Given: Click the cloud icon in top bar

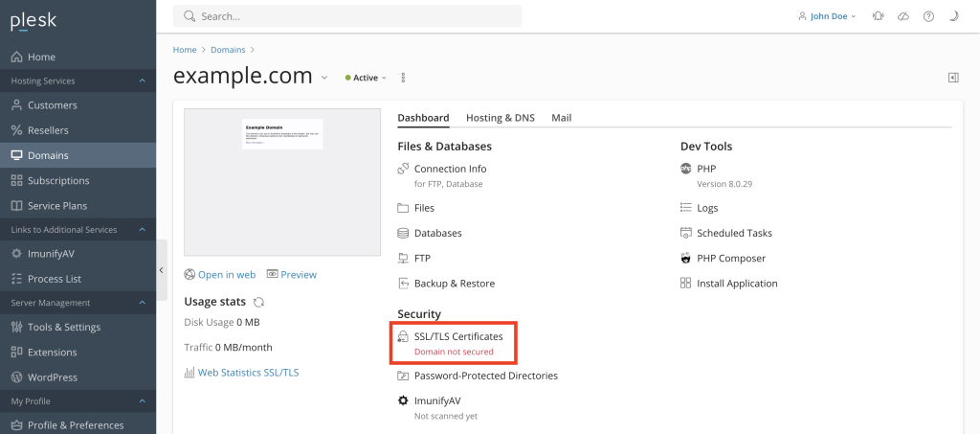Looking at the screenshot, I should click(903, 16).
